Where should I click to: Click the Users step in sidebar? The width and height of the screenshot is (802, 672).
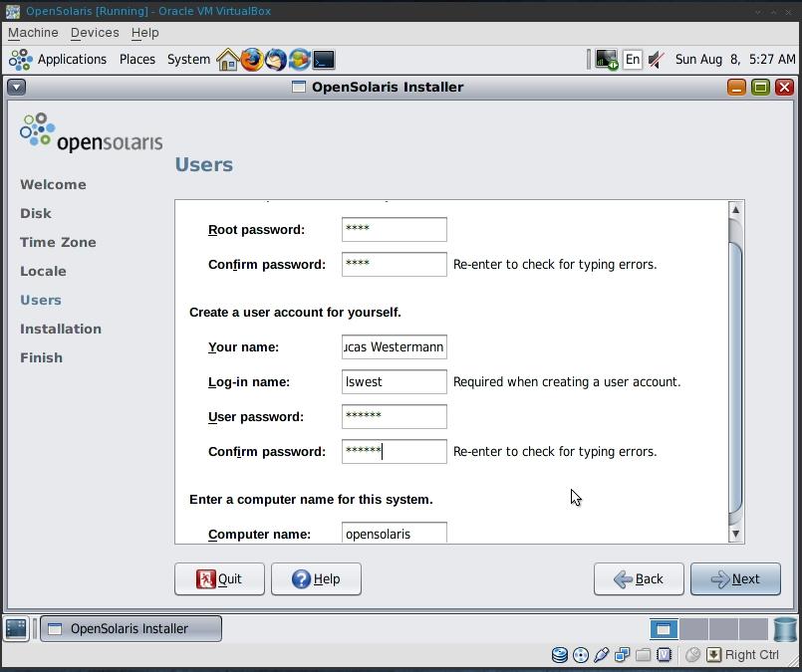[x=41, y=300]
